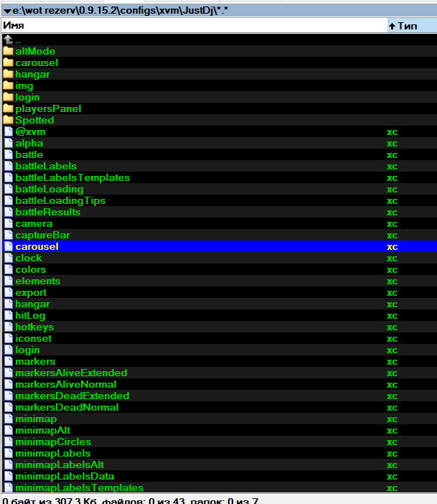Click the battleLoadingTips file icon
Viewport: 437px width, 504px height.
9,200
